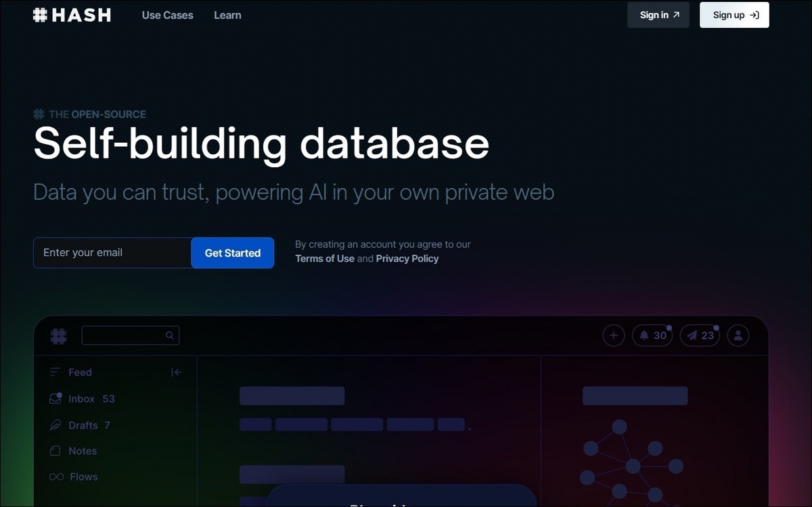Collapse the sidebar with arrow icon
This screenshot has width=812, height=507.
(x=177, y=372)
